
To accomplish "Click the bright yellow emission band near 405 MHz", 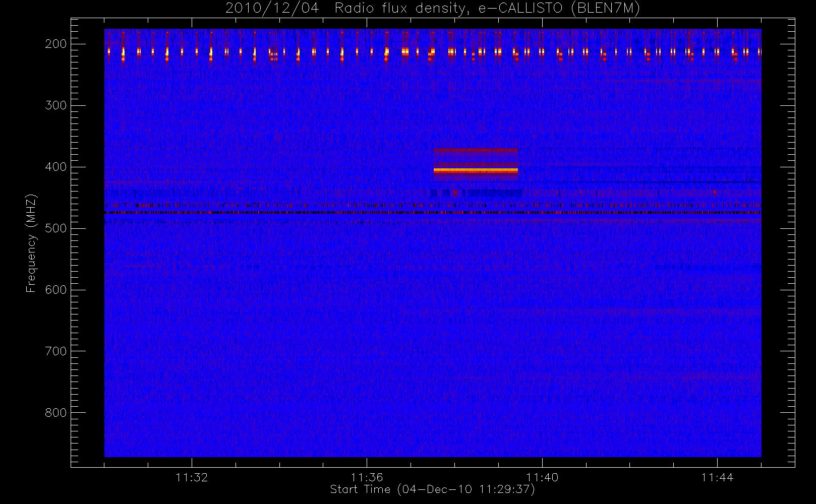I will [476, 171].
